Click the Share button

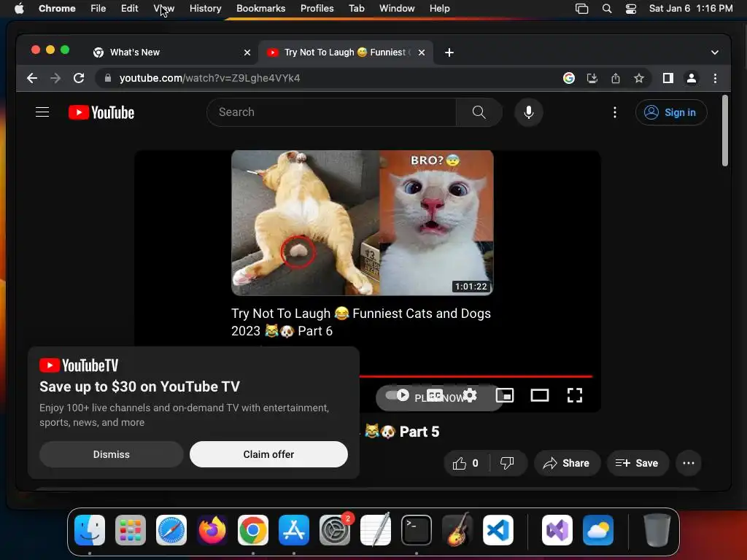566,463
